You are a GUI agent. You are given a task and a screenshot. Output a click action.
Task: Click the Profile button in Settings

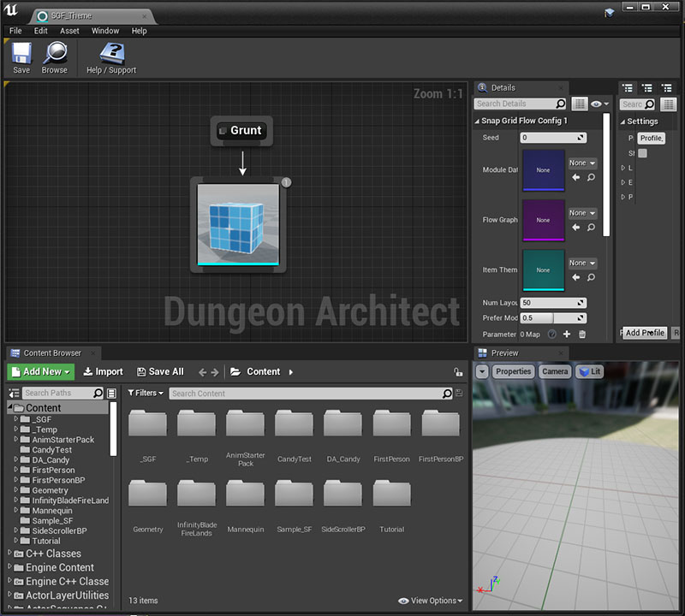coord(651,138)
